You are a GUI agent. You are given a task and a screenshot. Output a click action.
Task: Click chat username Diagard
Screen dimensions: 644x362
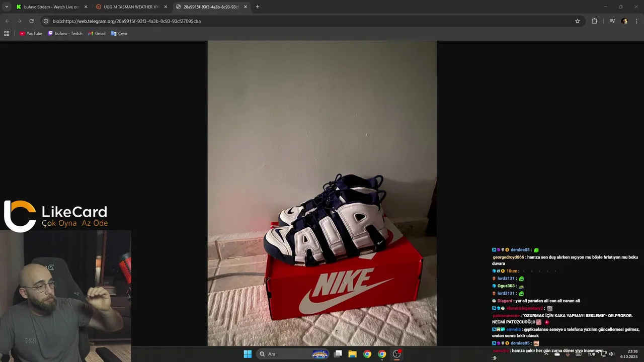point(505,301)
